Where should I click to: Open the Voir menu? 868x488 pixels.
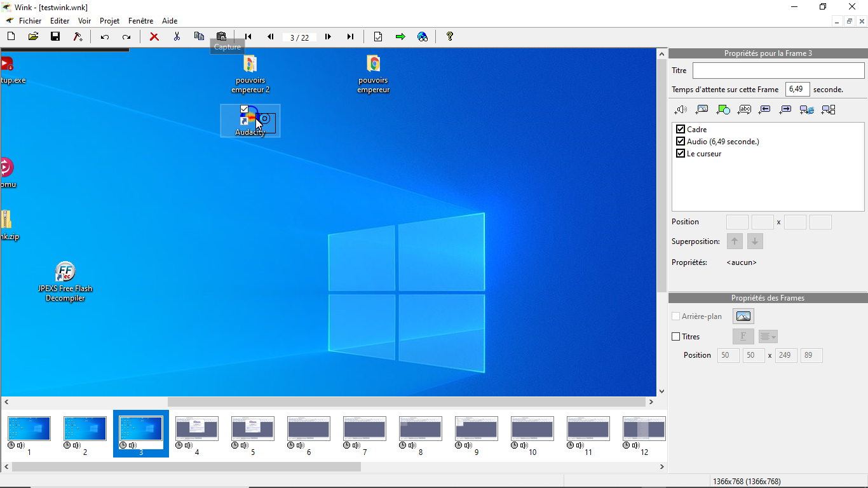click(85, 21)
